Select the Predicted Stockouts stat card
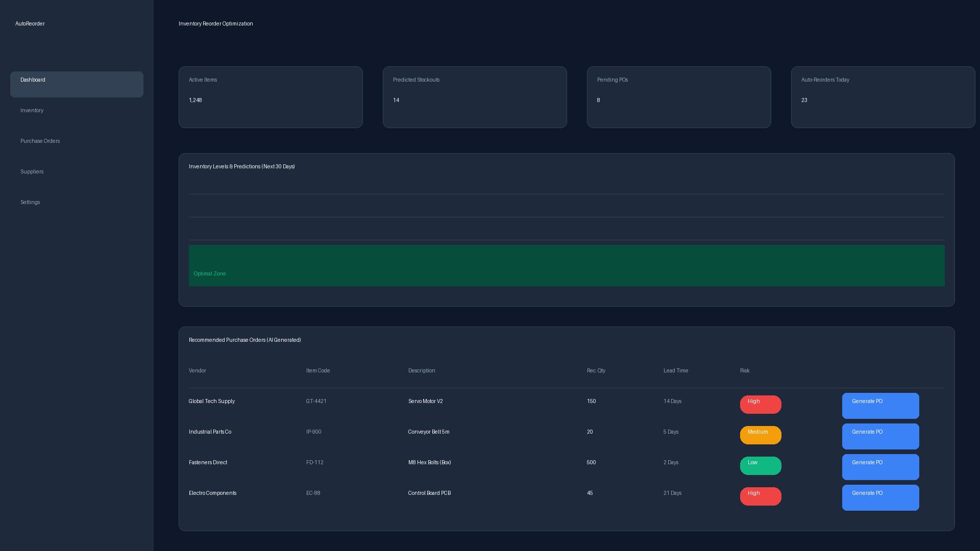This screenshot has height=551, width=980. point(475,97)
